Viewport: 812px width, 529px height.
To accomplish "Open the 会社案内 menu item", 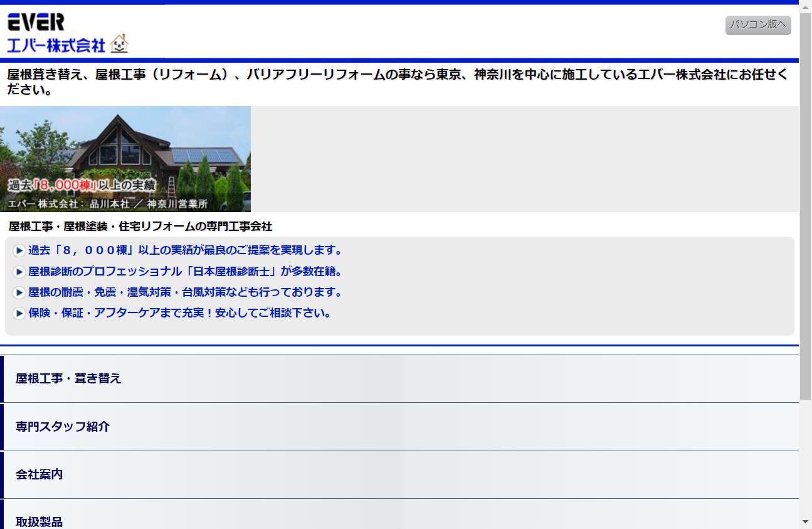I will (x=399, y=474).
